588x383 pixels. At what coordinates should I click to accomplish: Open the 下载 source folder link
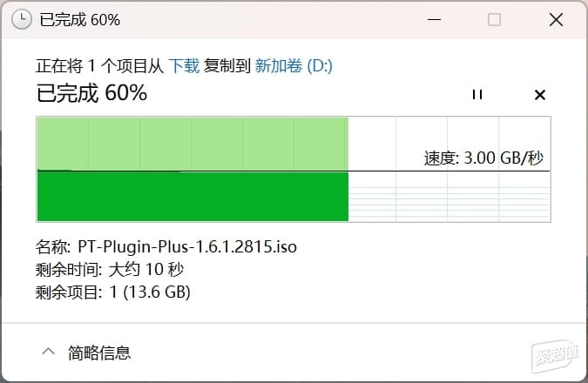tap(184, 66)
